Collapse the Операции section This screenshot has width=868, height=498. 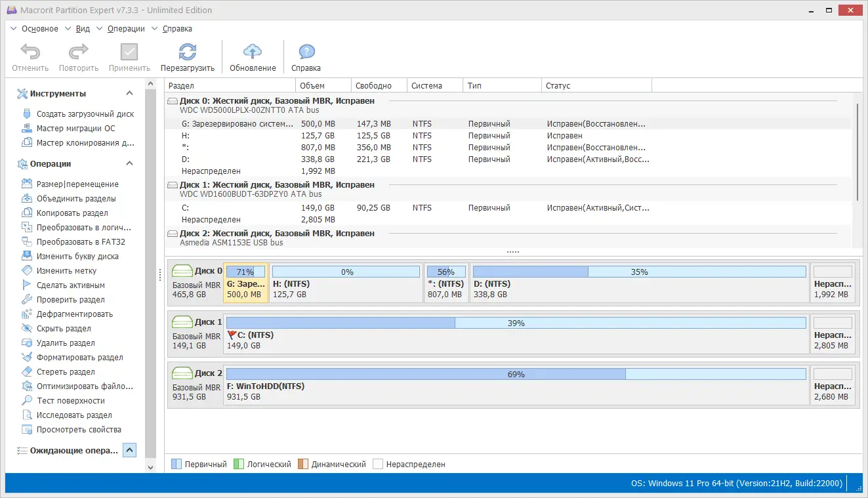129,163
